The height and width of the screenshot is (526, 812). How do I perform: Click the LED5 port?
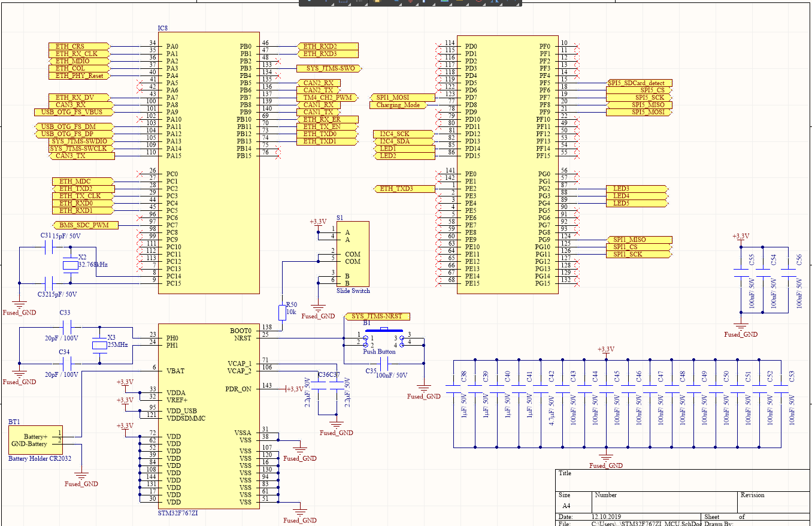[637, 203]
